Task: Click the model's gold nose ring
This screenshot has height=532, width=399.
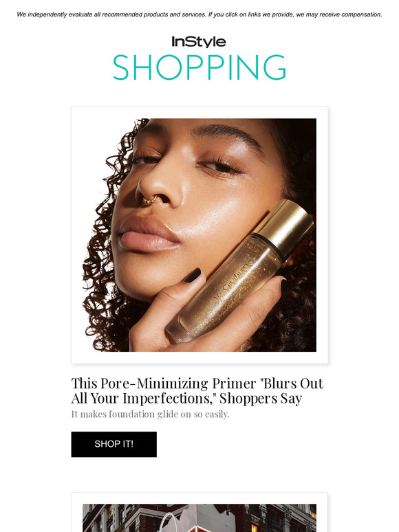Action: click(x=149, y=200)
